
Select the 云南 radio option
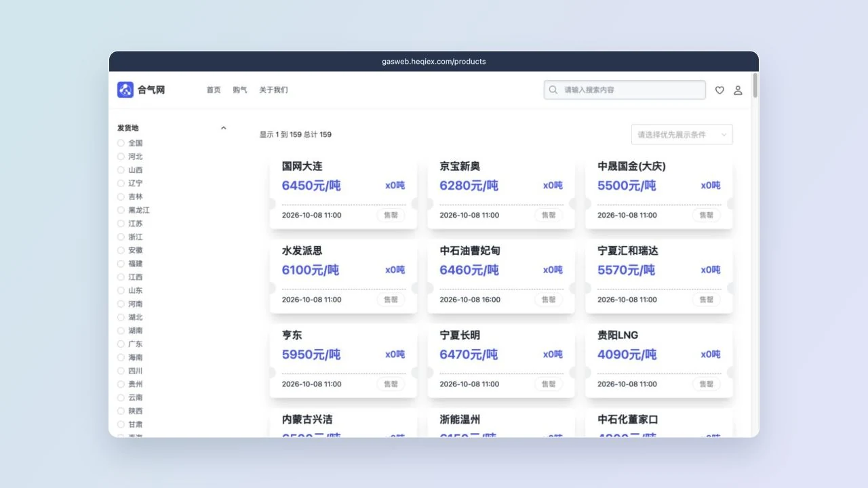(x=121, y=398)
